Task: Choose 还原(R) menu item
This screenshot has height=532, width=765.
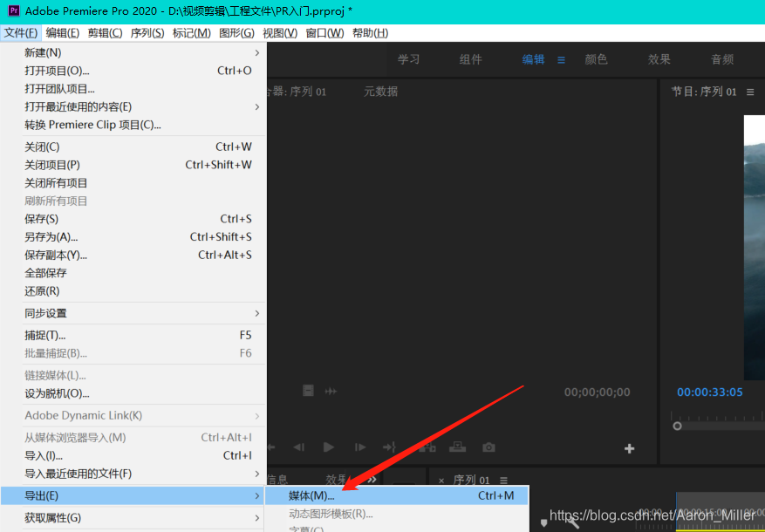Action: [x=133, y=291]
